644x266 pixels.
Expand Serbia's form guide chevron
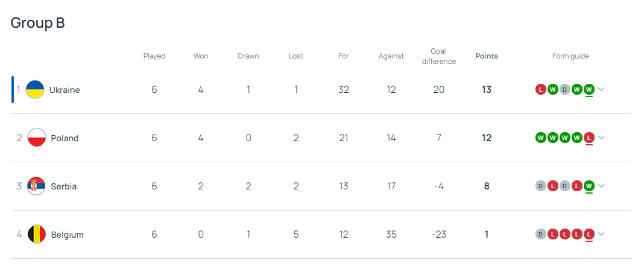tap(601, 186)
